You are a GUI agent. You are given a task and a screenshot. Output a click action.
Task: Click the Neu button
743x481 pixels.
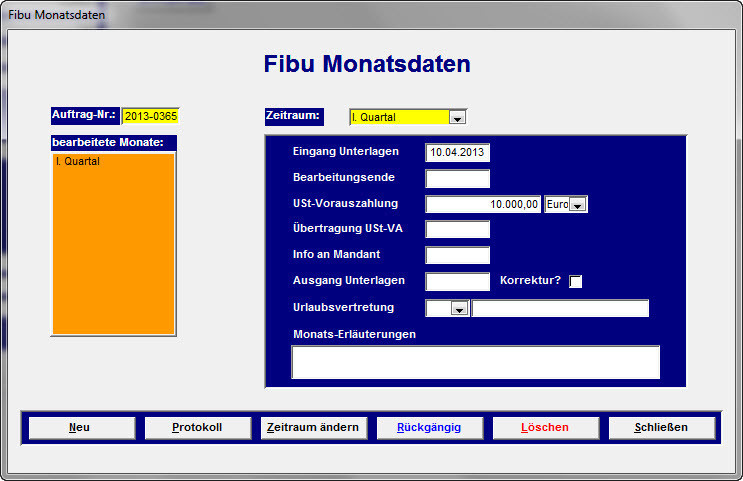(82, 427)
